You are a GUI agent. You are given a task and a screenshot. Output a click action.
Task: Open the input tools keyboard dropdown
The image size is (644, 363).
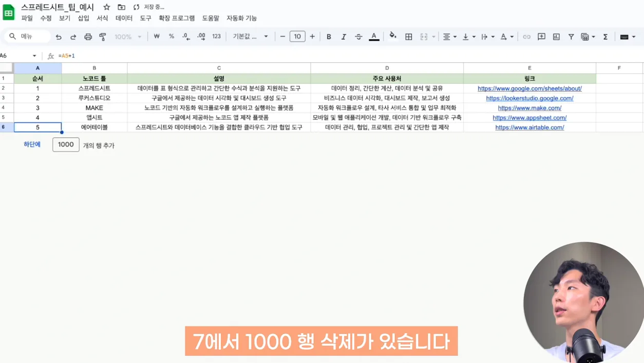click(x=628, y=37)
